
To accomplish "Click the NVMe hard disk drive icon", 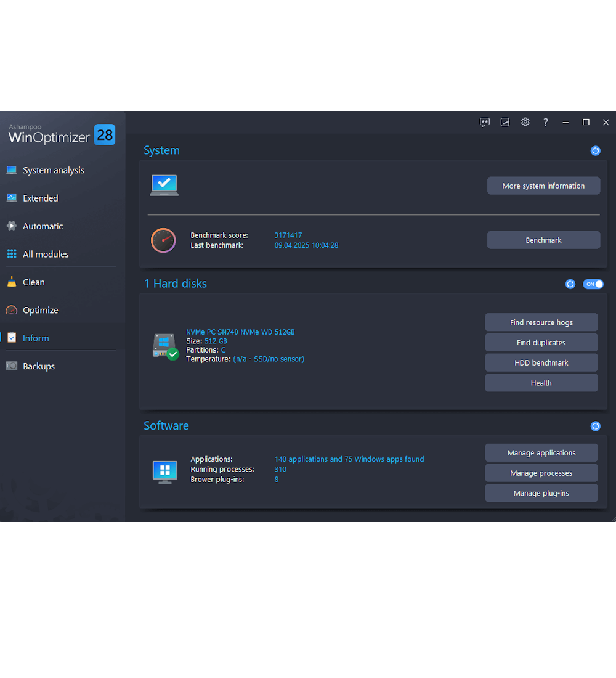I will [x=164, y=346].
